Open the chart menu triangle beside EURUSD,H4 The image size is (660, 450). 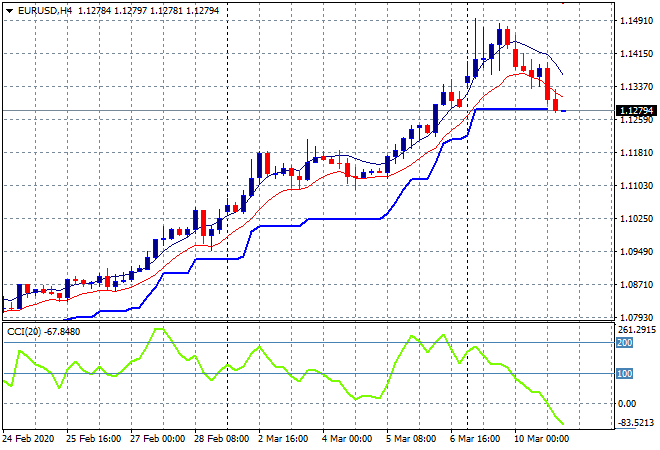[10, 11]
